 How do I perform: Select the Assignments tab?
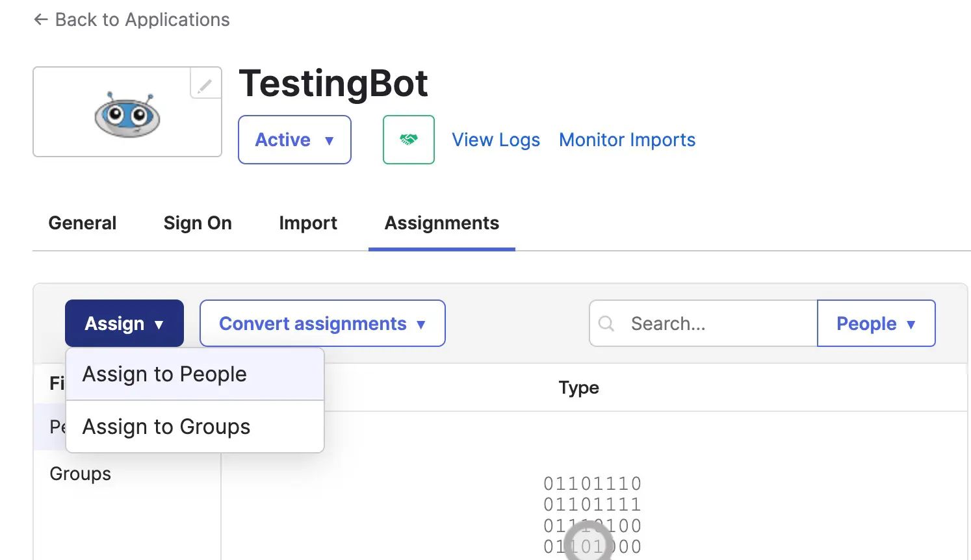click(442, 223)
